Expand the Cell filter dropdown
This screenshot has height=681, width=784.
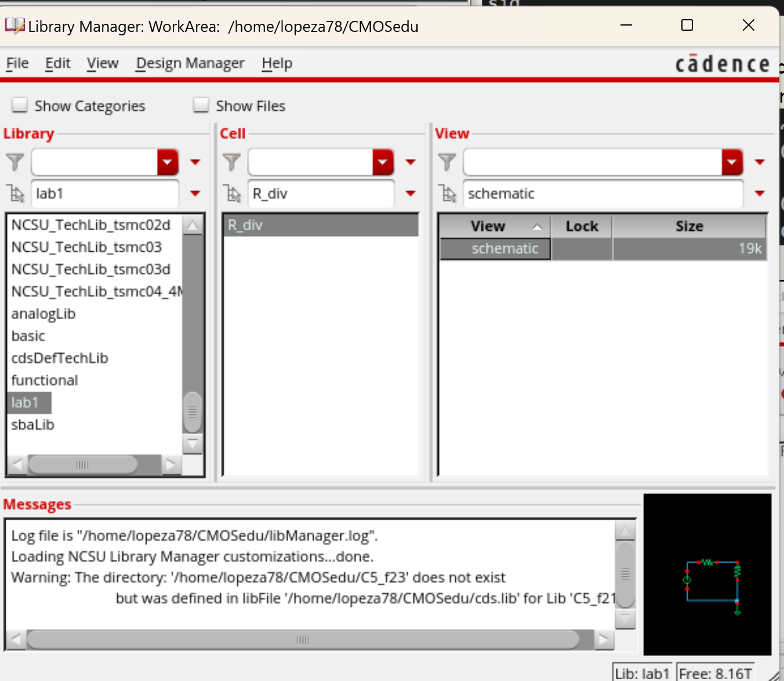click(x=383, y=162)
